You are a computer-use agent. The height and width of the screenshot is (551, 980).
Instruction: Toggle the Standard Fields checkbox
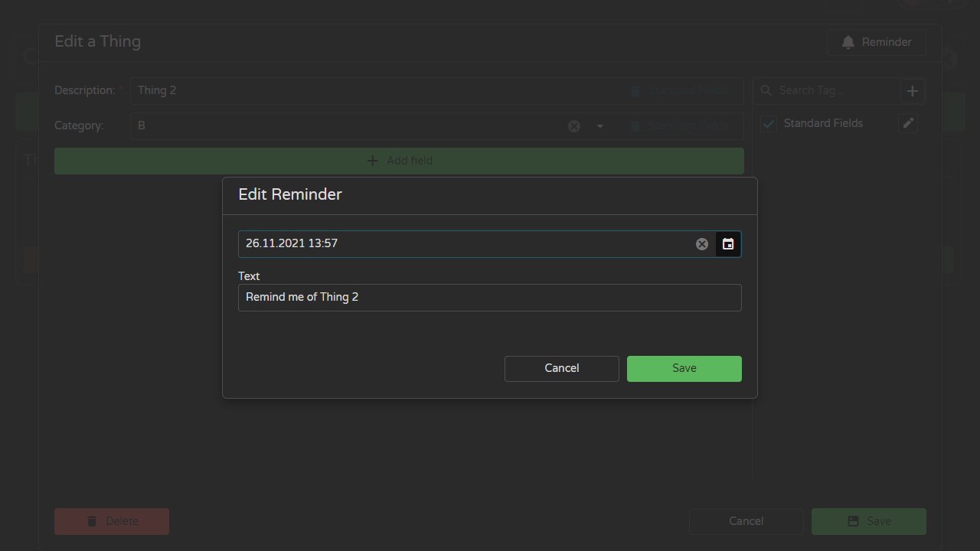point(769,123)
